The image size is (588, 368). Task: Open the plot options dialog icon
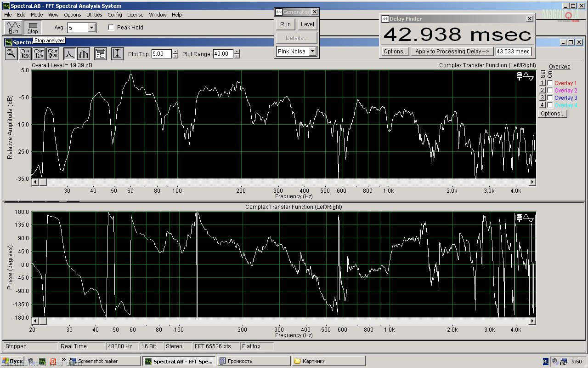click(101, 54)
